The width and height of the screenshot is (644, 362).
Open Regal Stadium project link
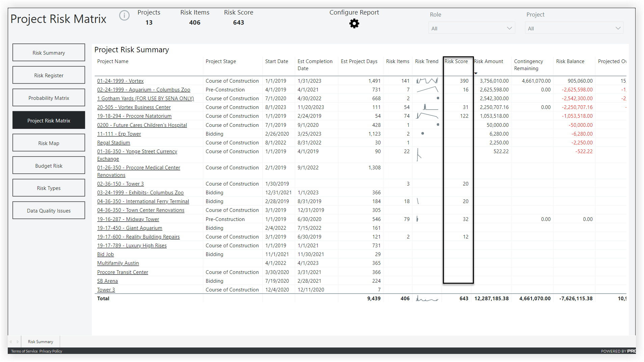(113, 143)
